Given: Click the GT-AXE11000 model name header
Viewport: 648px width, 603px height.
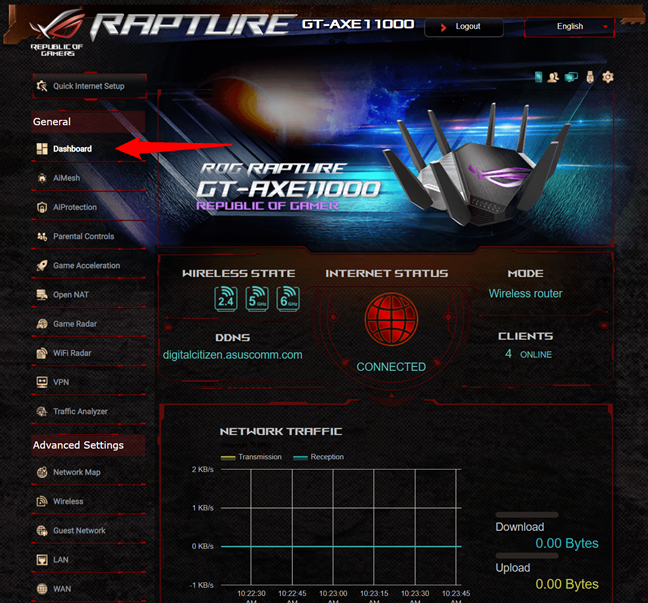Looking at the screenshot, I should (x=358, y=24).
